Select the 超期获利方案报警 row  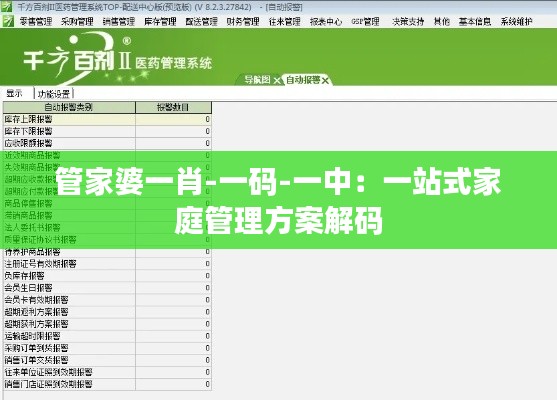coord(107,324)
